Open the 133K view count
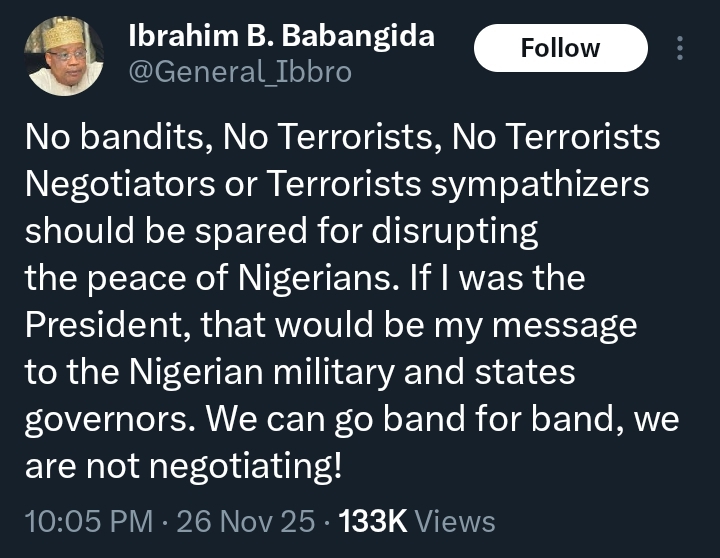Image resolution: width=720 pixels, height=558 pixels. click(x=372, y=521)
